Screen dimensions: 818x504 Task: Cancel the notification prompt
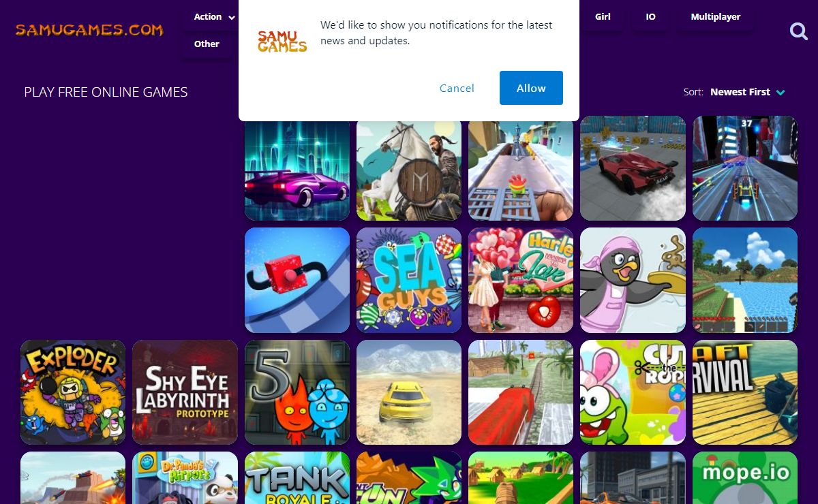click(457, 88)
